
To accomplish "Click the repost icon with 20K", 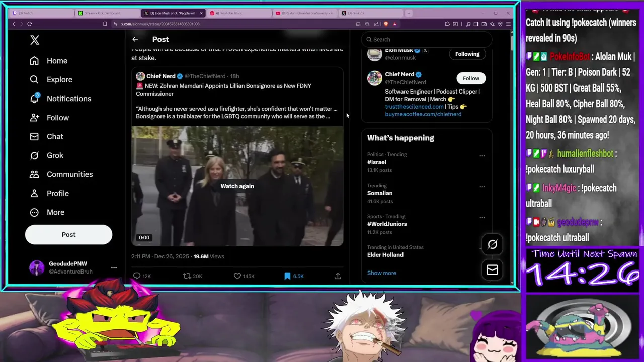I will pos(187,276).
